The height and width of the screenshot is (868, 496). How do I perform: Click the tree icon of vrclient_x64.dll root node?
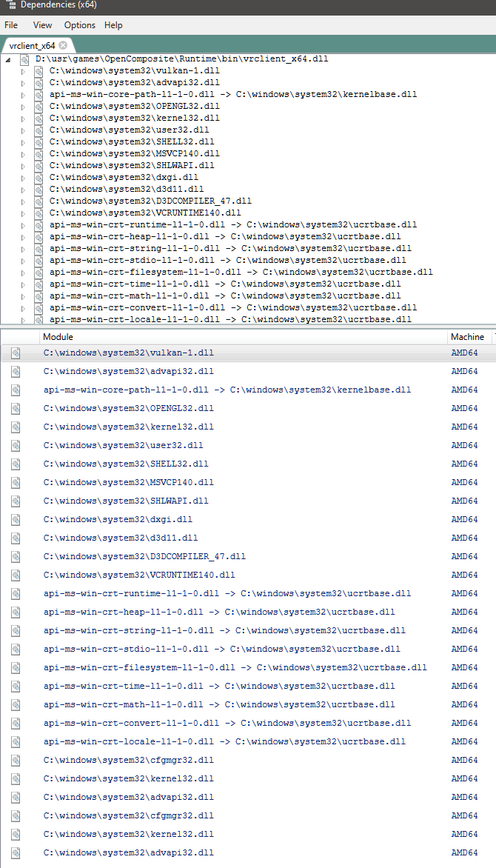25,59
